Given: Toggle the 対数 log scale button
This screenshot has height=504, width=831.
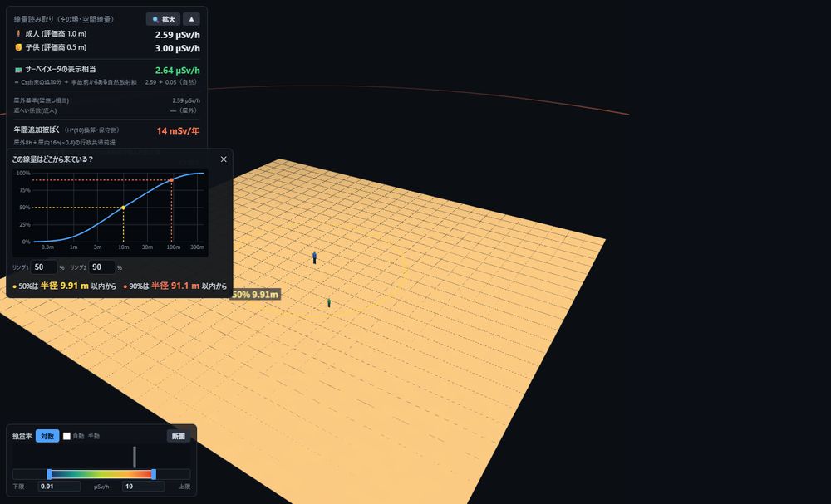Looking at the screenshot, I should click(x=47, y=436).
